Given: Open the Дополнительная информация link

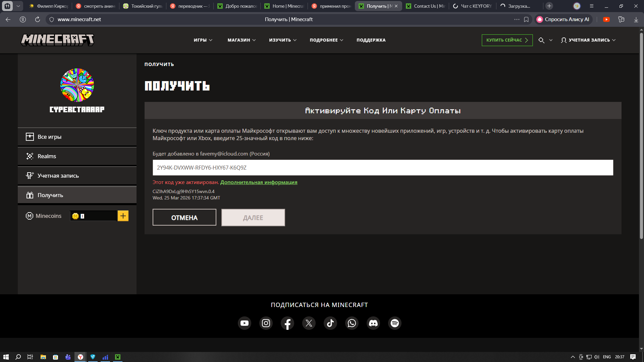Looking at the screenshot, I should (259, 182).
